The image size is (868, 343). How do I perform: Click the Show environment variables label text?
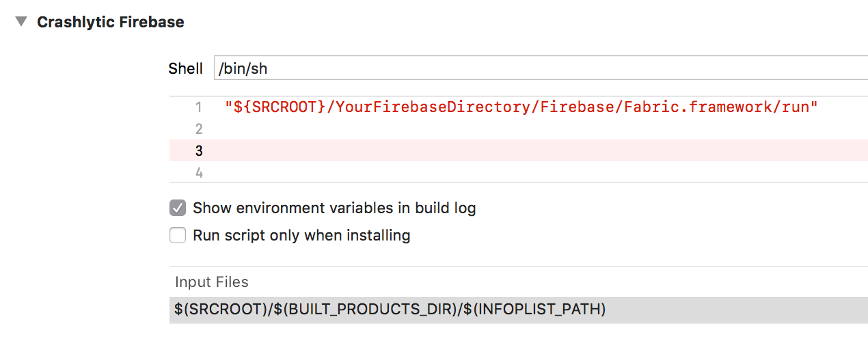(334, 208)
